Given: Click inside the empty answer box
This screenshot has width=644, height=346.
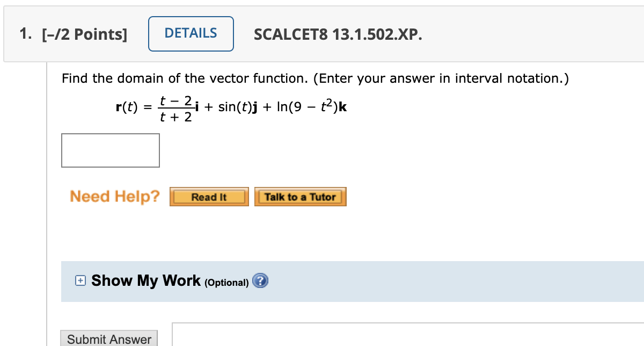Looking at the screenshot, I should click(111, 150).
